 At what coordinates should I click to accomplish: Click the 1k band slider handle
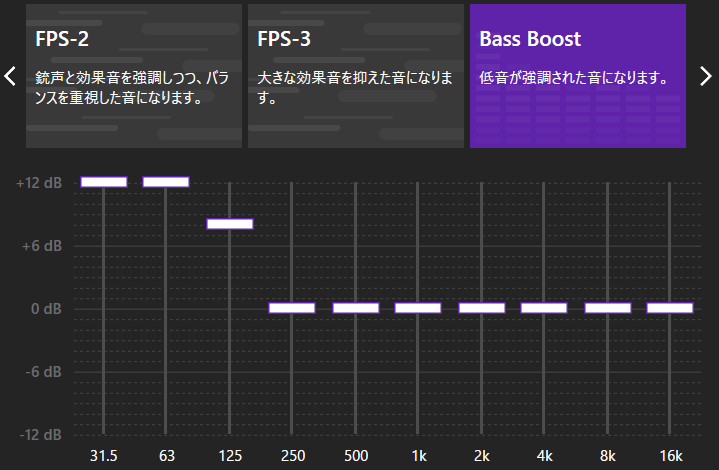(x=418, y=308)
